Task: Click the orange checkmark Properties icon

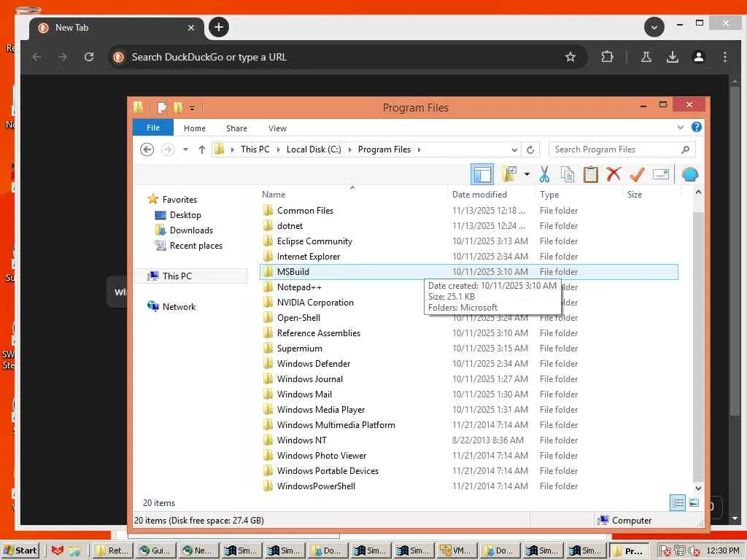Action: click(x=637, y=174)
